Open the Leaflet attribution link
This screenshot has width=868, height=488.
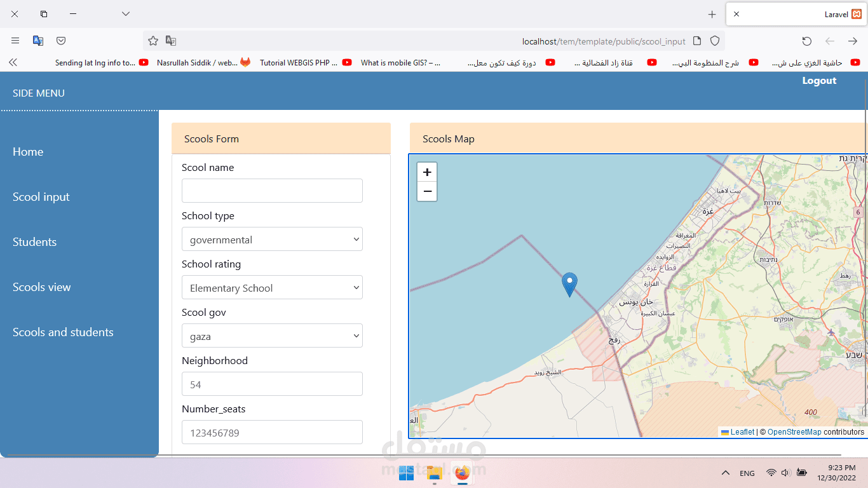click(x=742, y=432)
